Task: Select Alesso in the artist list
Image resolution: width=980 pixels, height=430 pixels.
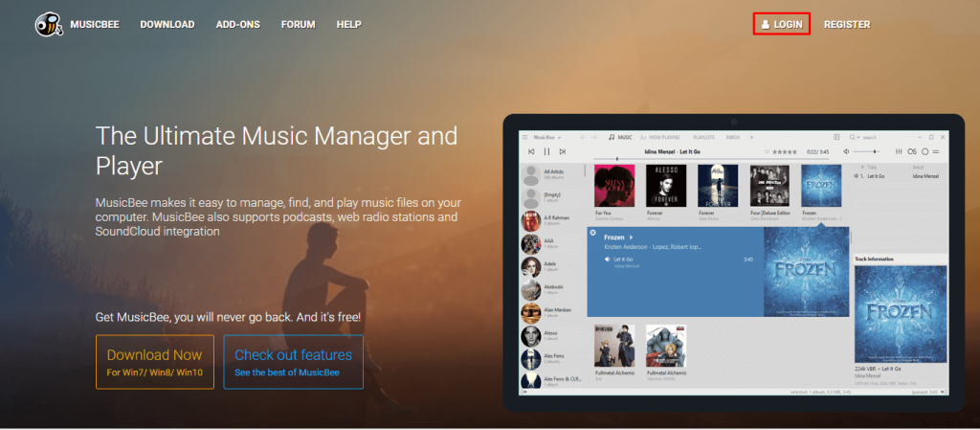Action: pos(552,335)
